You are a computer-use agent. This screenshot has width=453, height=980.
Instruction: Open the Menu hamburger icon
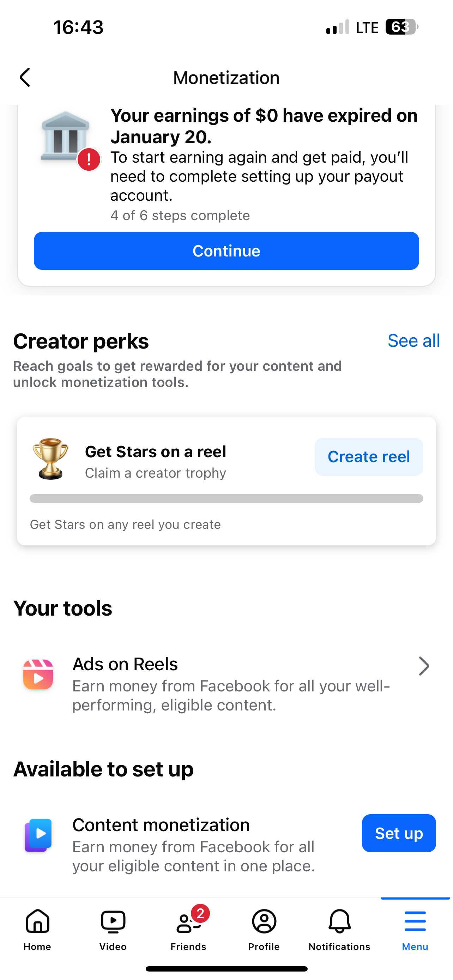click(415, 921)
